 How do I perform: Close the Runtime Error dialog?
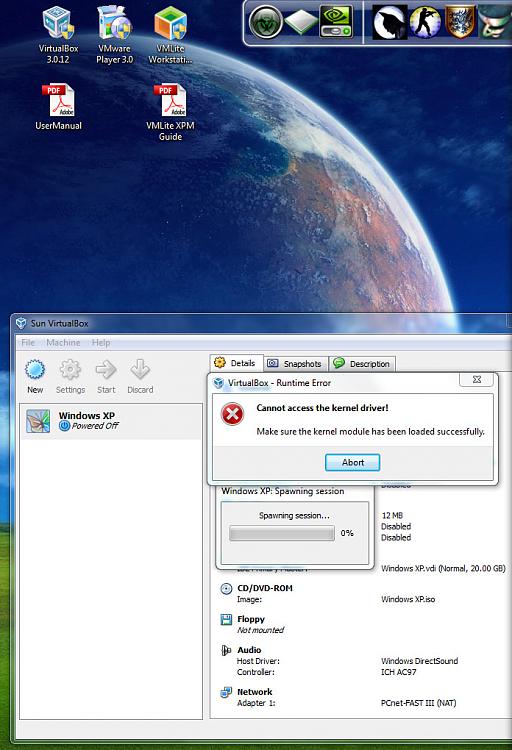click(477, 379)
